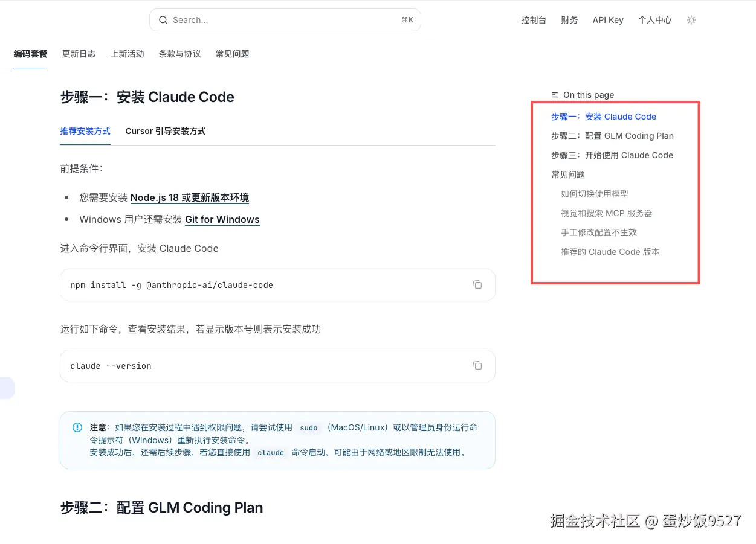Click the 前提条件 text
This screenshot has height=544, width=756.
coord(81,168)
